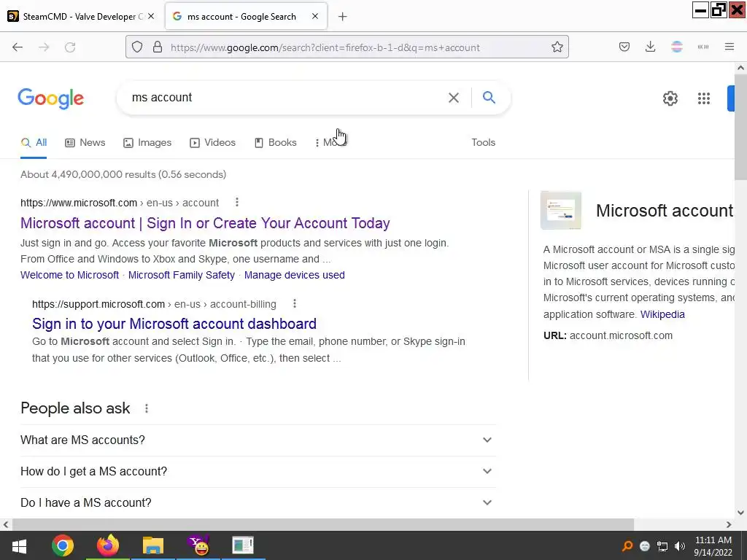Click the padlock site information icon

[158, 47]
